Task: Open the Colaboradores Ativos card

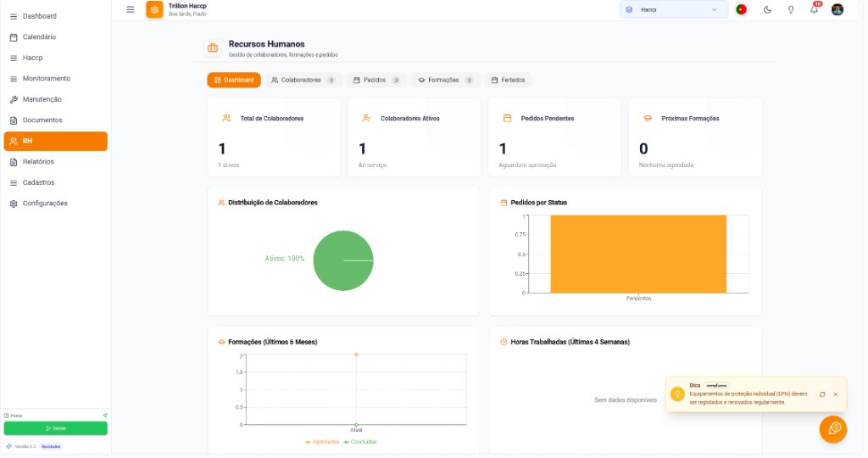Action: [x=414, y=137]
